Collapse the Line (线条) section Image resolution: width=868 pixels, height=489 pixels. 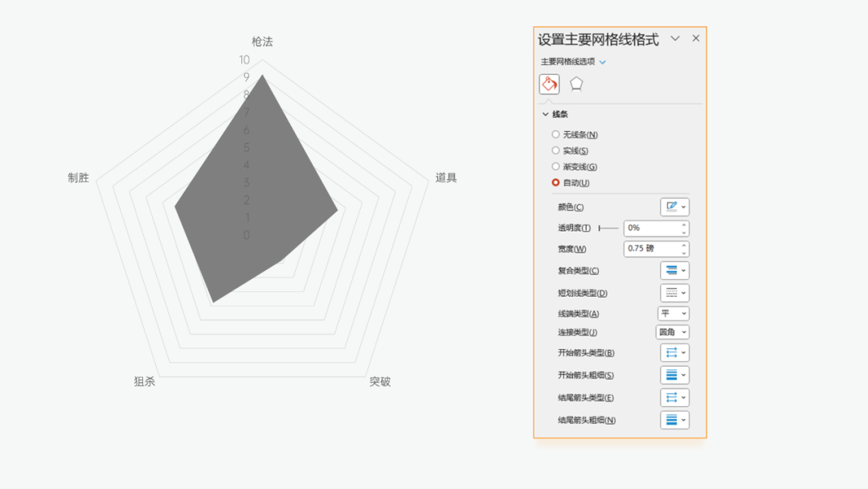pyautogui.click(x=546, y=114)
